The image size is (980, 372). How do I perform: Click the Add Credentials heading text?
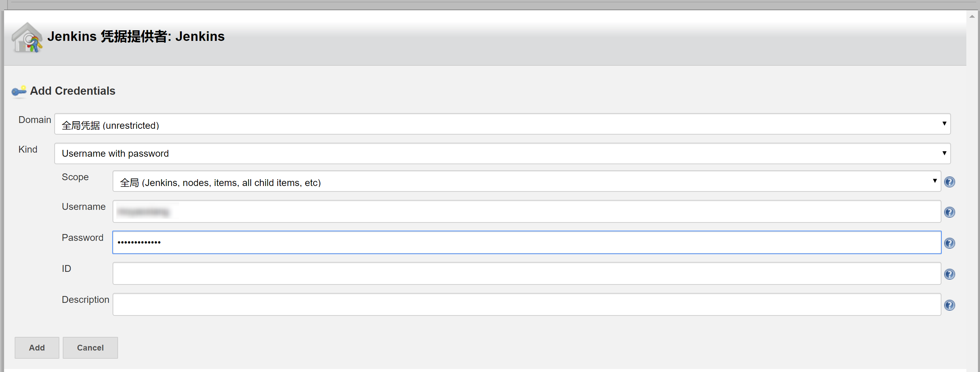(73, 91)
